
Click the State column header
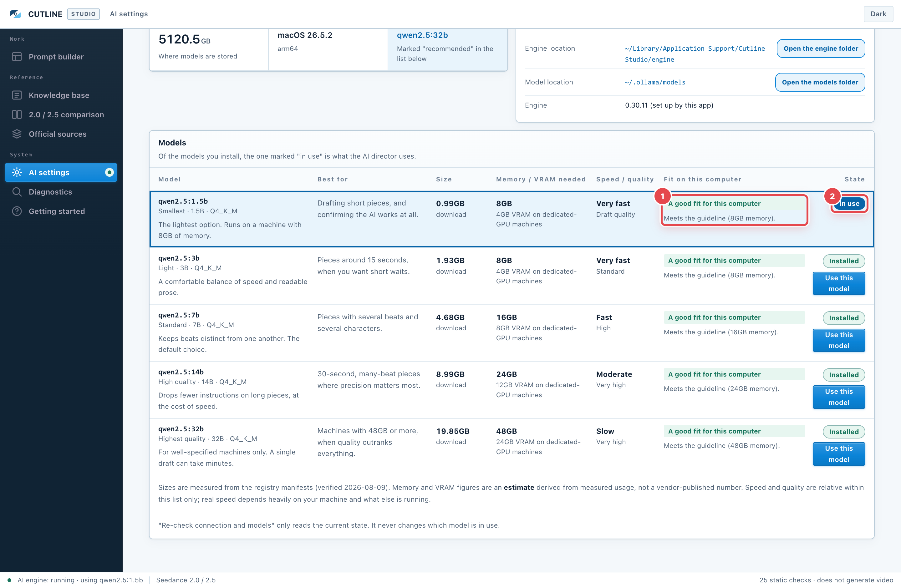855,179
